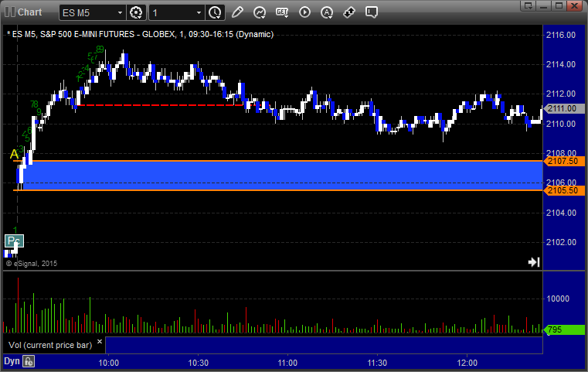This screenshot has width=588, height=372.
Task: Open the chart studies icon
Action: pos(260,12)
